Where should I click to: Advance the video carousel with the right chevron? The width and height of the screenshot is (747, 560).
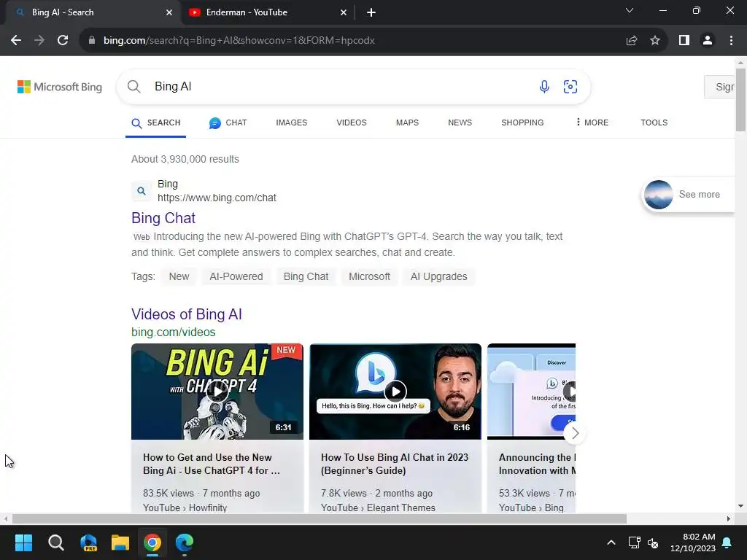pyautogui.click(x=575, y=433)
